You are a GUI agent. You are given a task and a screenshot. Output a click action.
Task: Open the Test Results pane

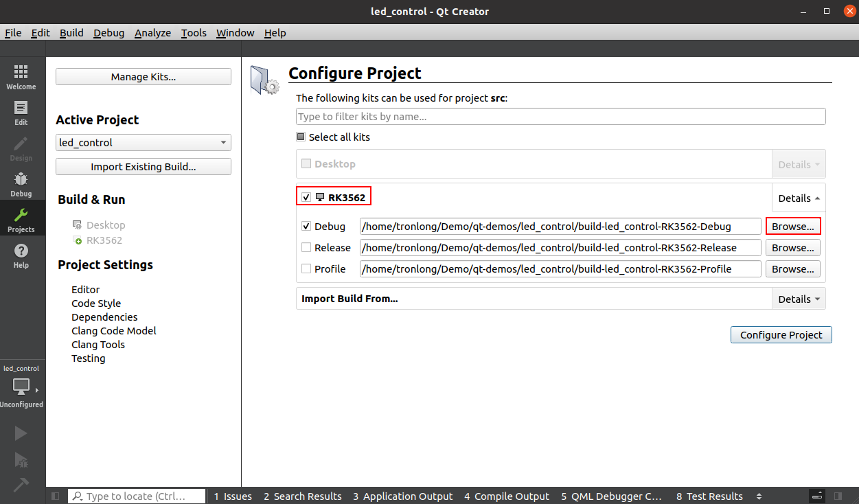[709, 496]
